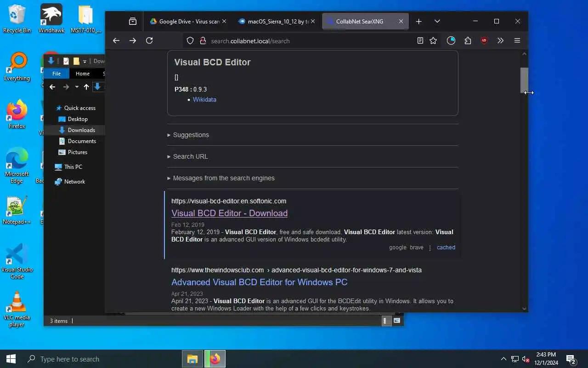
Task: Click the taskbar search box
Action: pyautogui.click(x=101, y=359)
